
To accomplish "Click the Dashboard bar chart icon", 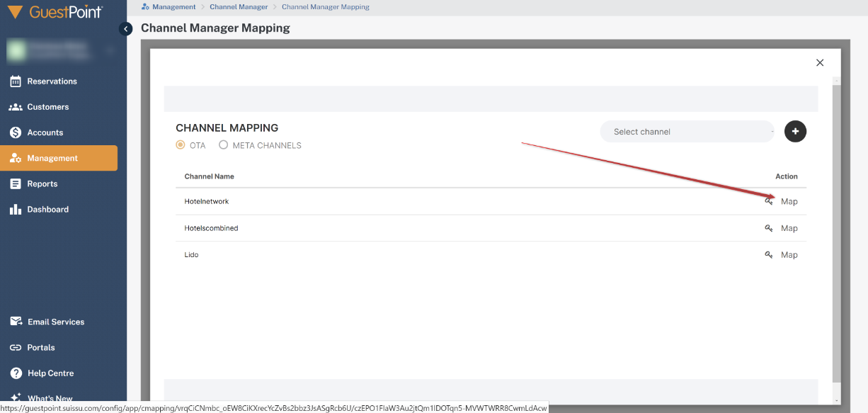I will 16,210.
